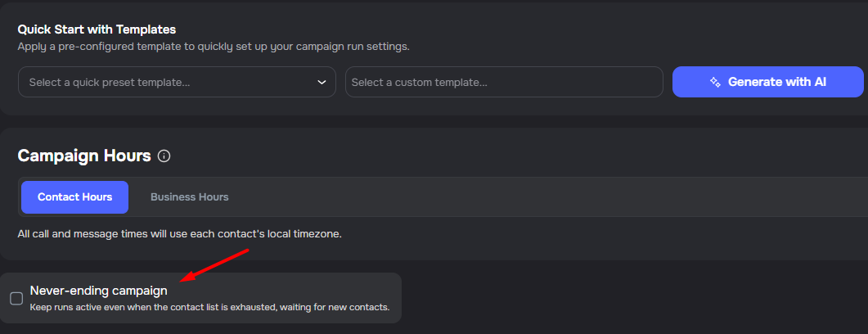Click the Campaign Hours heading
Screen dimensions: 868x334
point(84,156)
